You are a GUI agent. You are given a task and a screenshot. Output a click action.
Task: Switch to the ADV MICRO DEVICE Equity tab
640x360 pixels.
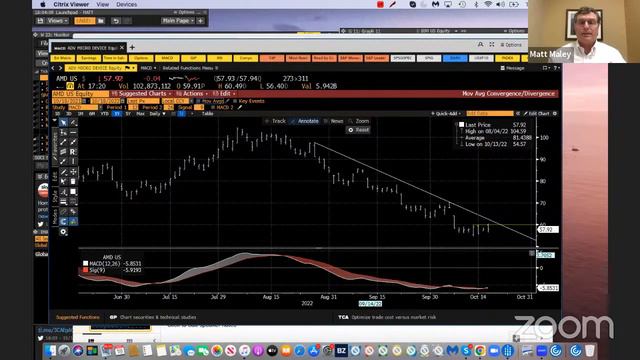pyautogui.click(x=89, y=48)
